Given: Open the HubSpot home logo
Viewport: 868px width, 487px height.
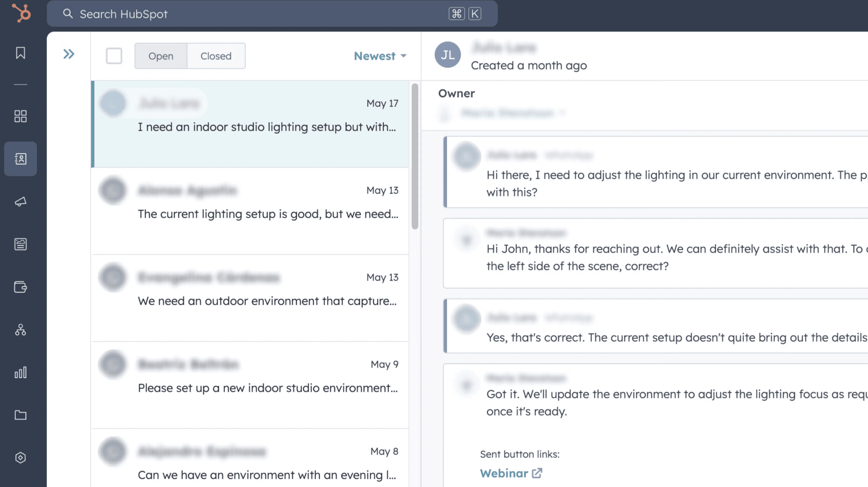Looking at the screenshot, I should pos(21,13).
